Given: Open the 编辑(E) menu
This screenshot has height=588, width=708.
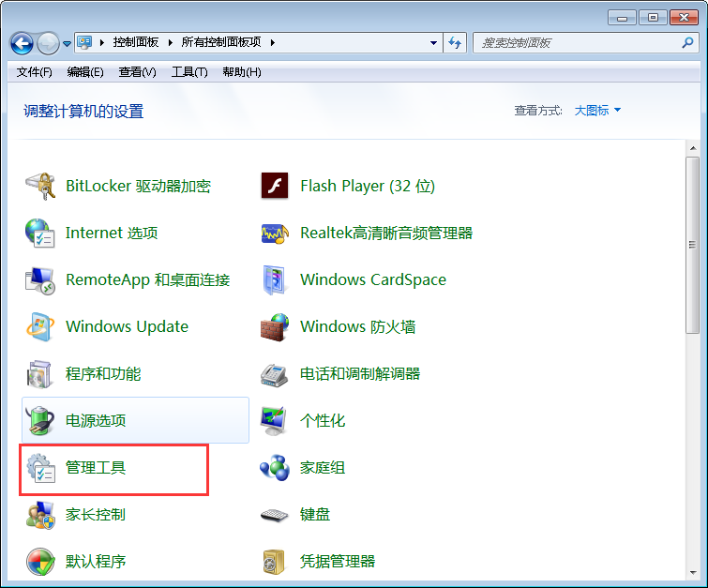Looking at the screenshot, I should click(x=85, y=72).
